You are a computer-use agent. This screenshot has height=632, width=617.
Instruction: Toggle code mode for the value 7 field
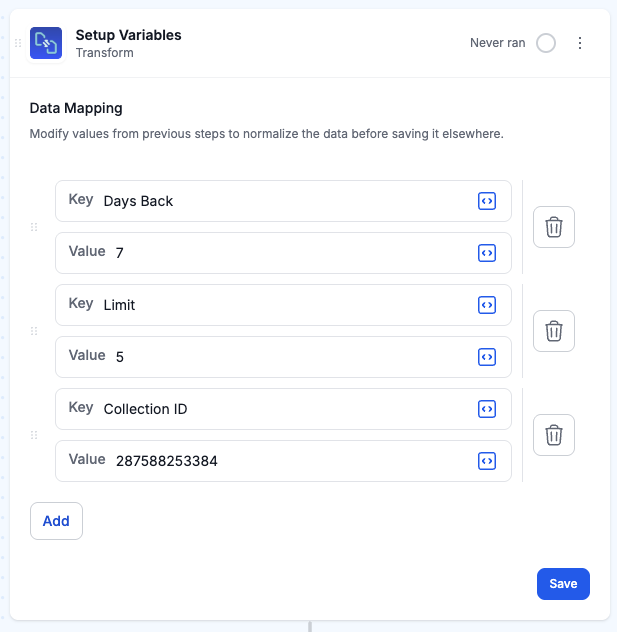click(x=487, y=253)
